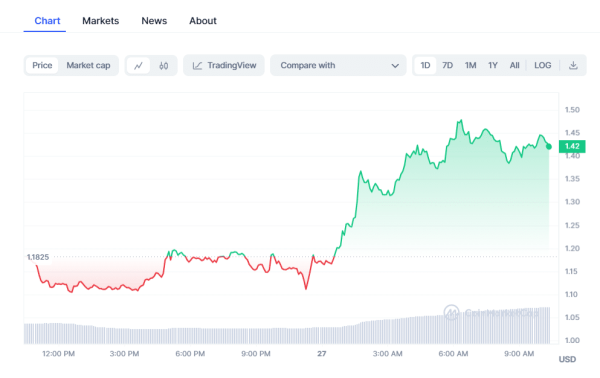Viewport: 600px width, 378px height.
Task: Click the 1.00 price axis label
Action: [572, 340]
